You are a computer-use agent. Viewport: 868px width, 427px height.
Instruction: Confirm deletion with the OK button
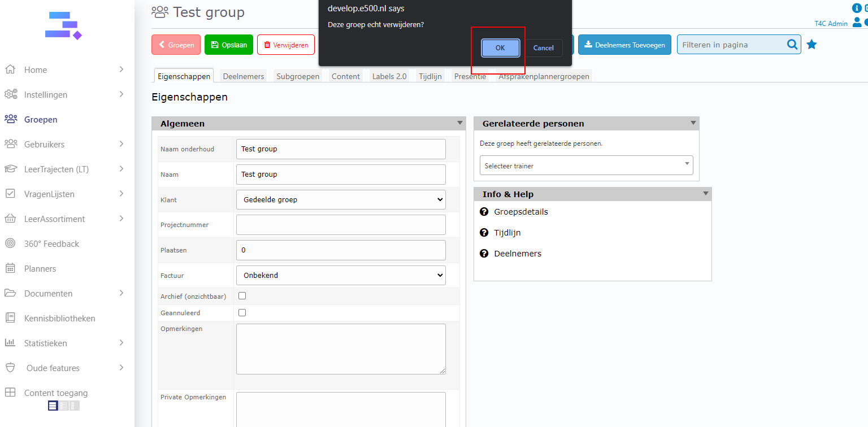[500, 48]
